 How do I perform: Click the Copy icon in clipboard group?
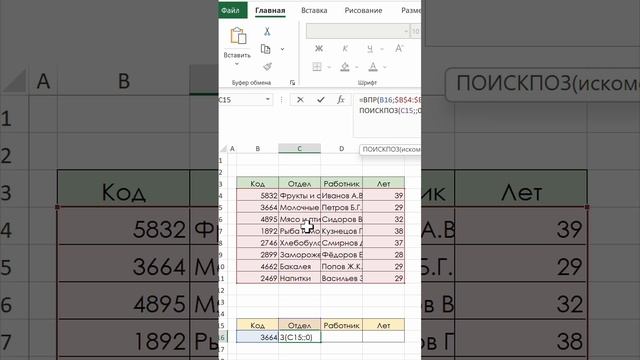click(266, 49)
